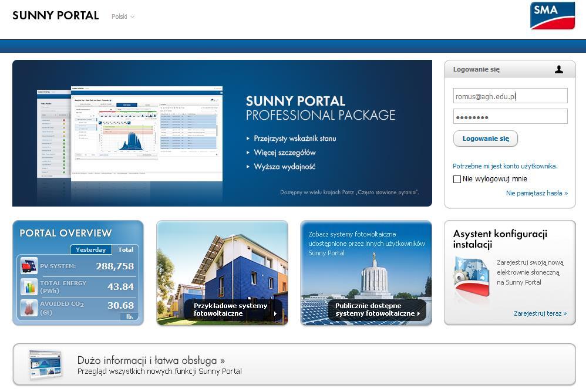586x392 pixels.
Task: Open the 'Nie pamiętasz hasła' link
Action: coord(537,193)
